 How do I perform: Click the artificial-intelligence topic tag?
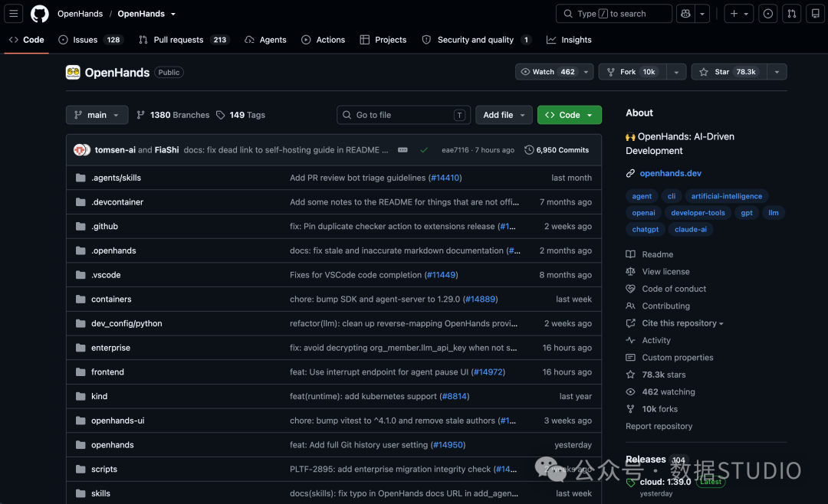727,196
